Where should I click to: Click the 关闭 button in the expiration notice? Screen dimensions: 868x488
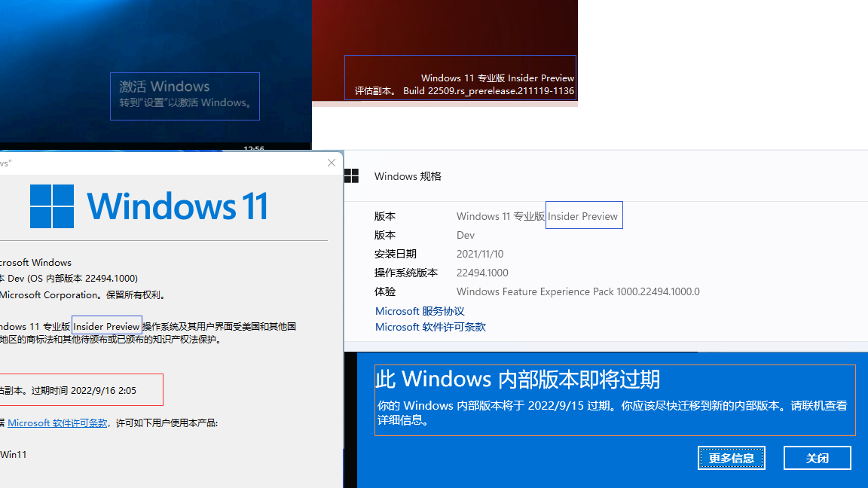coord(817,458)
